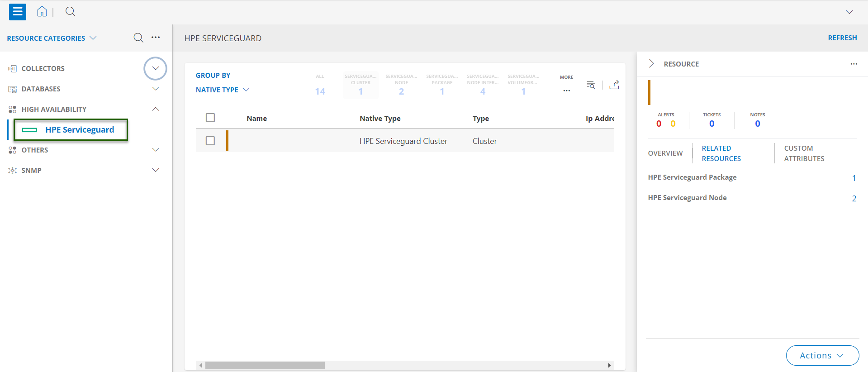Viewport: 868px width, 372px height.
Task: Open the hamburger main menu
Action: pos(18,12)
